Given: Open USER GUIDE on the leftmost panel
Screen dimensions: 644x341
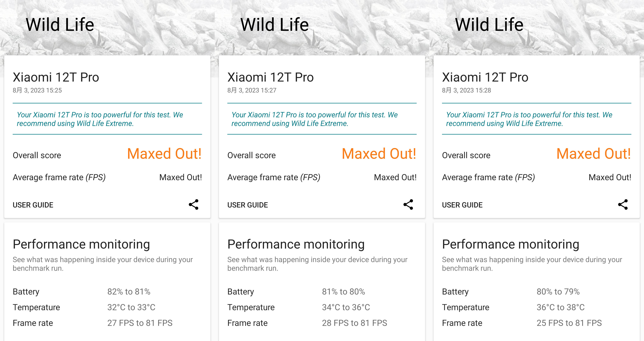Looking at the screenshot, I should [33, 205].
